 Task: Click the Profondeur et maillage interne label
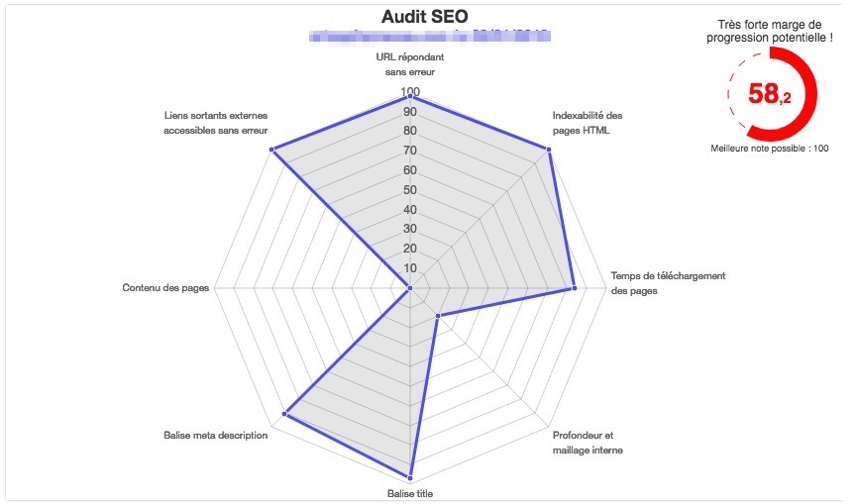coord(588,443)
